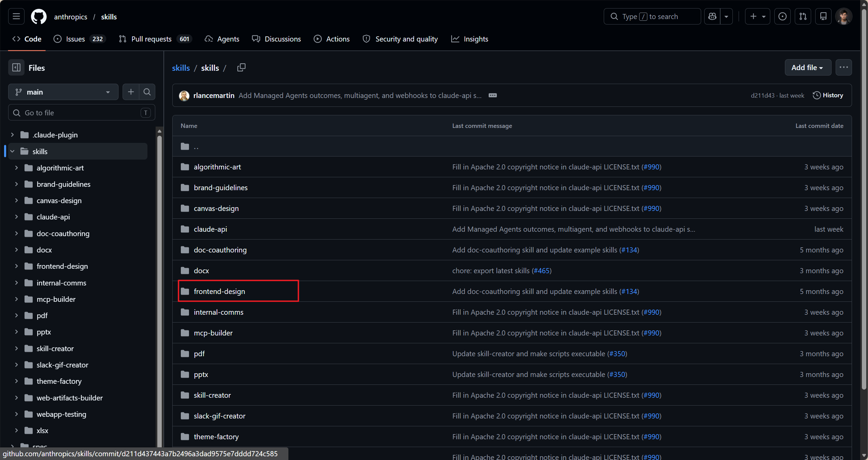Open the Create new plus dropdown
This screenshot has height=460, width=868.
pos(757,16)
